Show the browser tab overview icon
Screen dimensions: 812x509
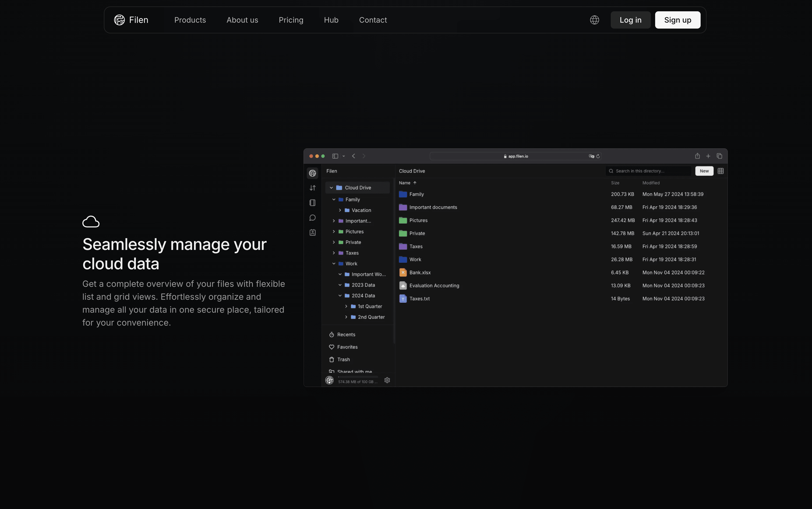(x=719, y=156)
